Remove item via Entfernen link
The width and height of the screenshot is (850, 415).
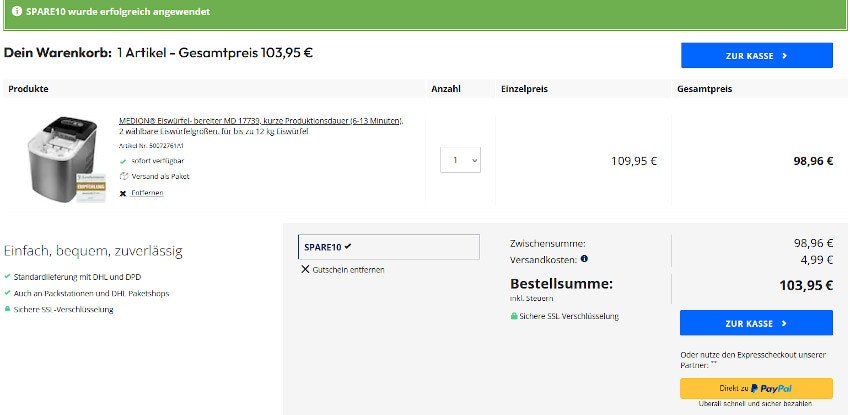147,193
